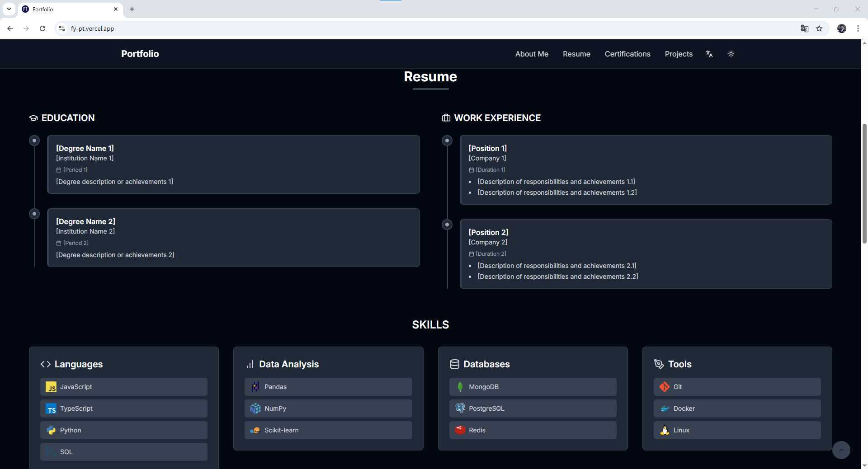Click the JavaScript logo icon
This screenshot has width=868, height=469.
(52, 387)
